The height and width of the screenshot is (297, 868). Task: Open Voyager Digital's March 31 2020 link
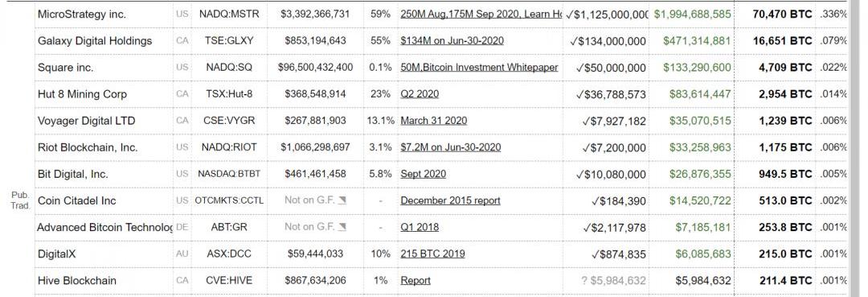pos(433,120)
